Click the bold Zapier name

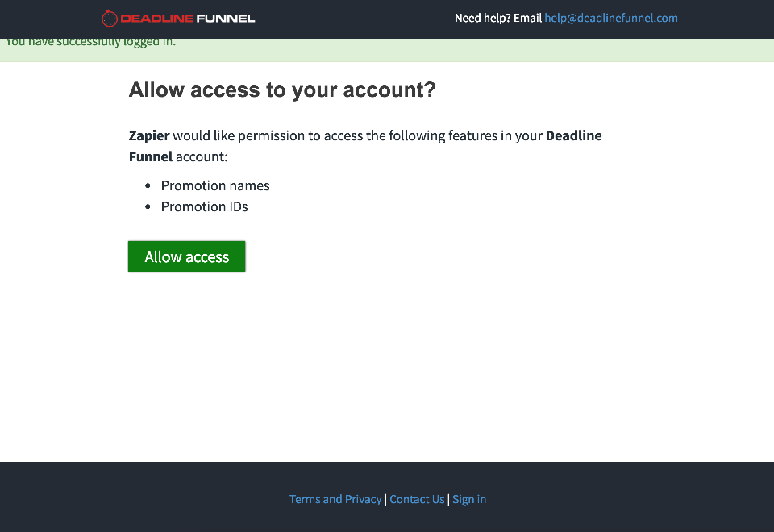pyautogui.click(x=149, y=135)
